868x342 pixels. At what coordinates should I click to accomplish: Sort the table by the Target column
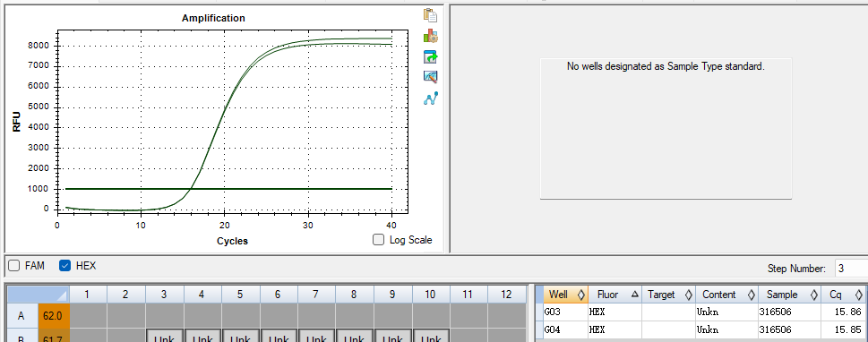(x=668, y=295)
